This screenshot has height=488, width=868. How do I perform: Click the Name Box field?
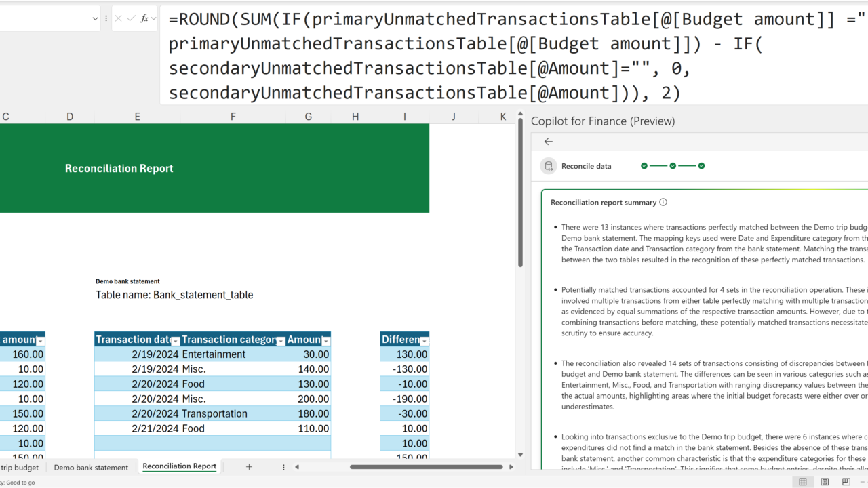(x=43, y=18)
